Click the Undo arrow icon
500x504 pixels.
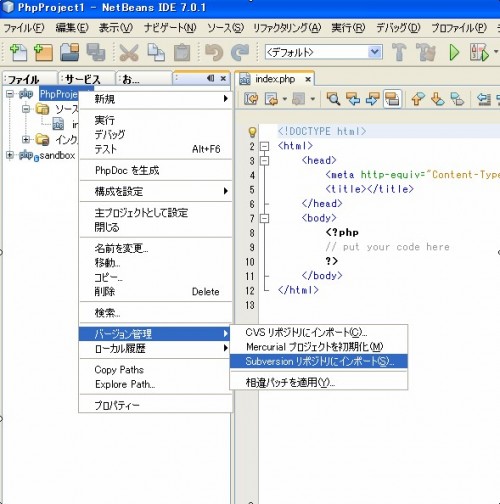[x=214, y=52]
